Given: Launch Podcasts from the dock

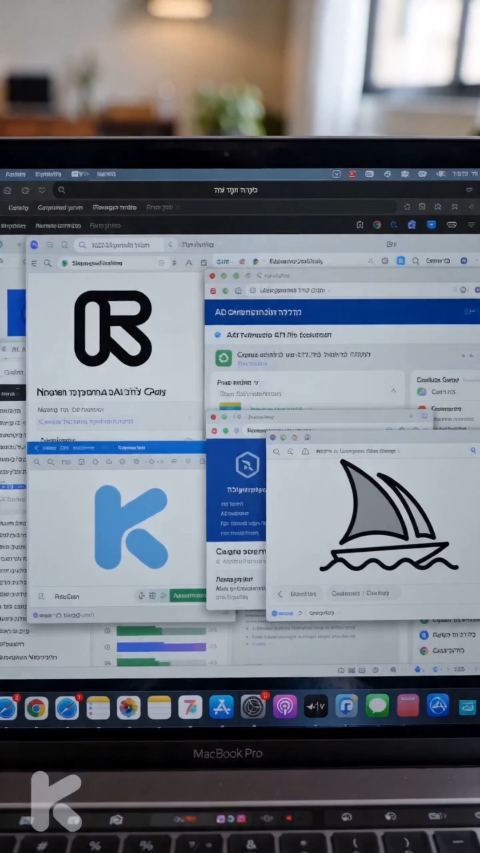Looking at the screenshot, I should tap(285, 706).
